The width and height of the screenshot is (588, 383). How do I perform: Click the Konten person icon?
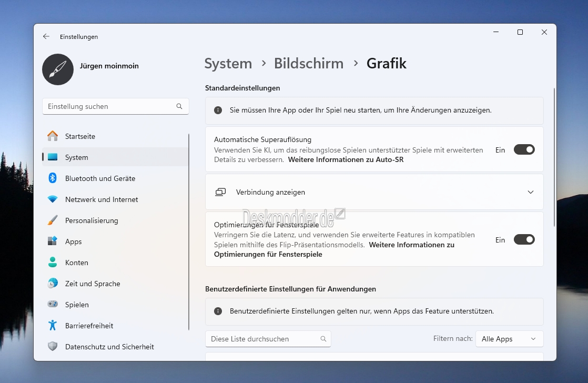point(53,263)
